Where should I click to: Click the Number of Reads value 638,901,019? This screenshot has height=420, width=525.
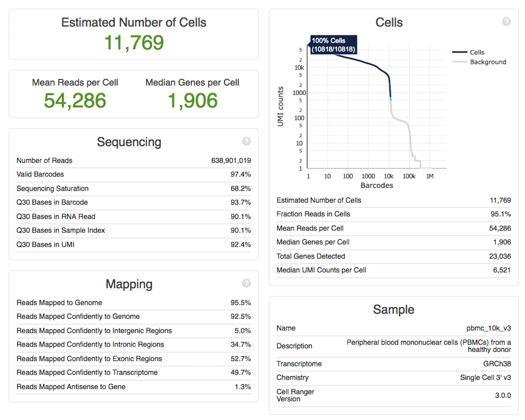click(231, 161)
